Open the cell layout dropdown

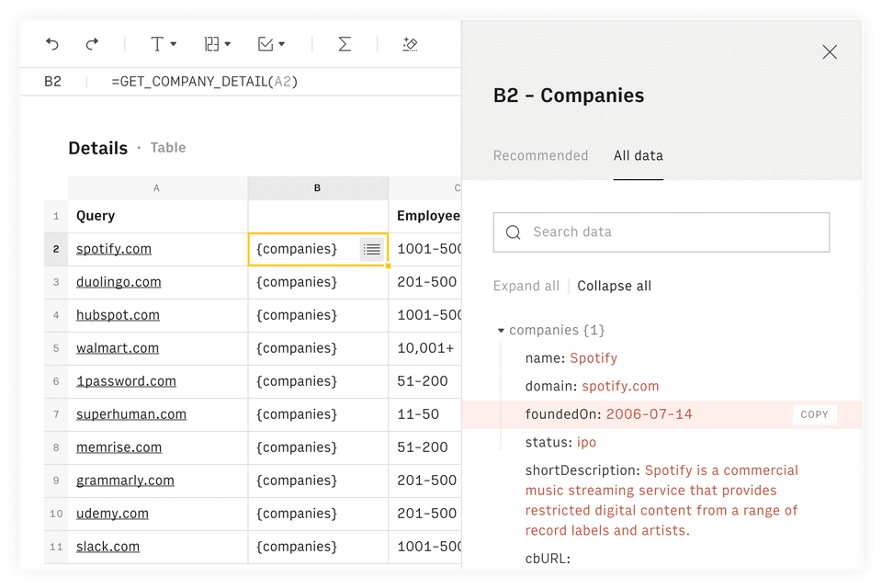(217, 44)
